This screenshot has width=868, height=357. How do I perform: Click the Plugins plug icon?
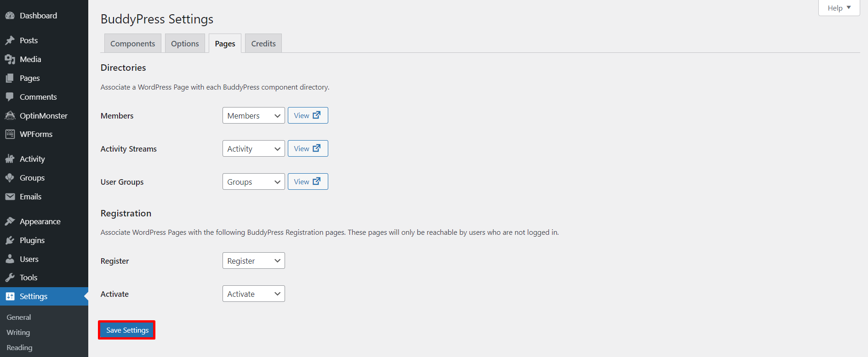(x=10, y=240)
